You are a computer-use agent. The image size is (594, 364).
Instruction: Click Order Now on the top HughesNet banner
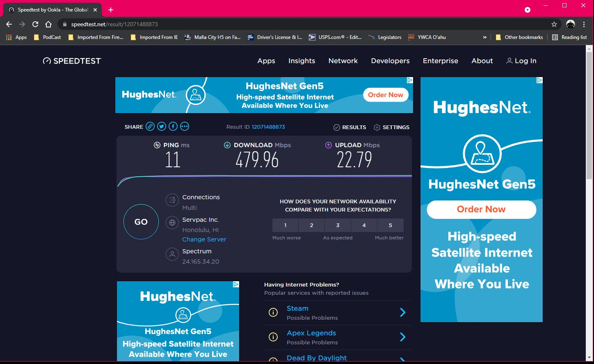point(386,95)
